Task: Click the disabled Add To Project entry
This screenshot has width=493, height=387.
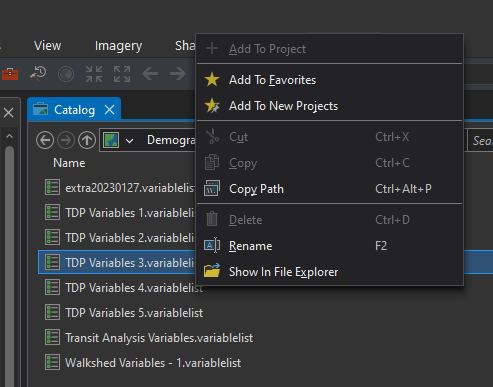Action: click(329, 49)
